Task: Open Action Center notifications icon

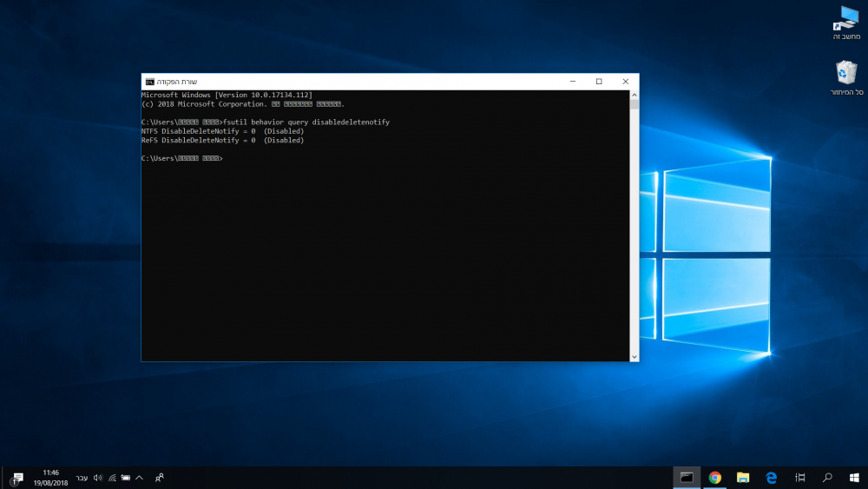Action: tap(16, 478)
